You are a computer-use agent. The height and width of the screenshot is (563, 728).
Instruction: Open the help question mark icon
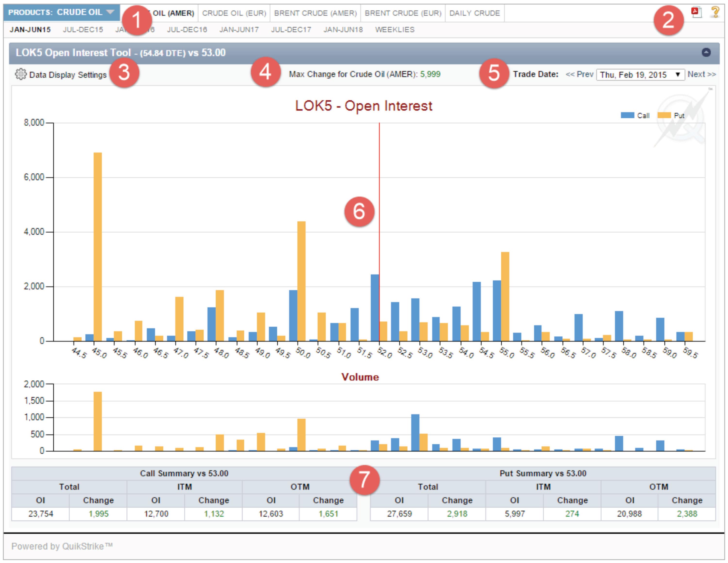[715, 12]
